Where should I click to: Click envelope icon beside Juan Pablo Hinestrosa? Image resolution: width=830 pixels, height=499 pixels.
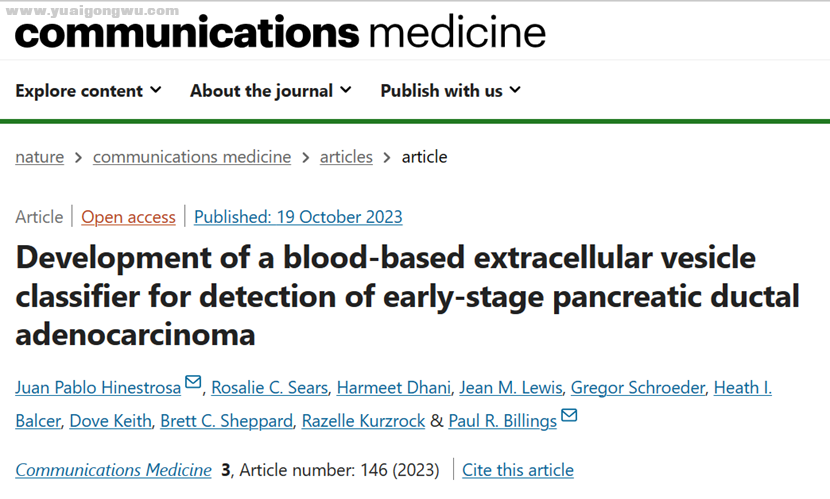tap(193, 382)
